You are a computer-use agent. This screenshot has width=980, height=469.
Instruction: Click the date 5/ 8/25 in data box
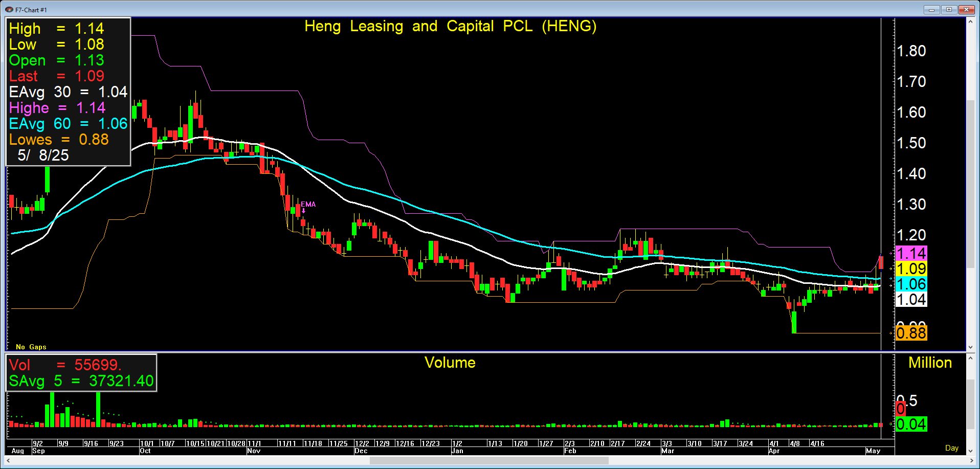tap(43, 155)
